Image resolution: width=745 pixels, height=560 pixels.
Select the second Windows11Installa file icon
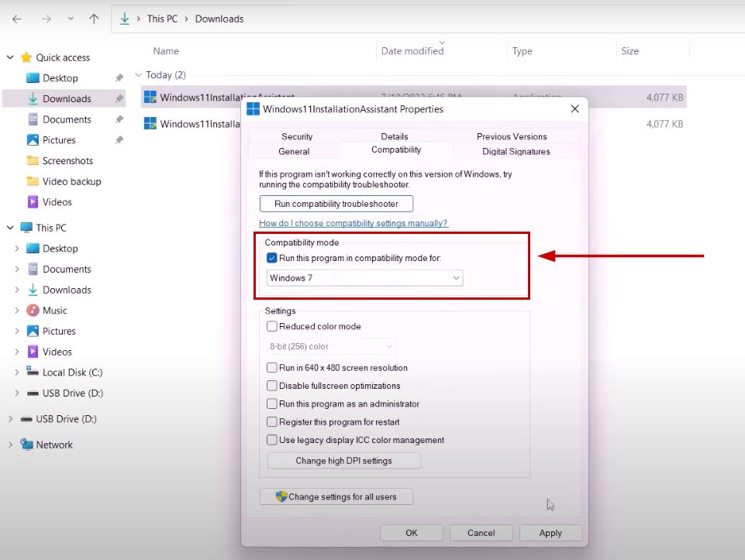(150, 123)
